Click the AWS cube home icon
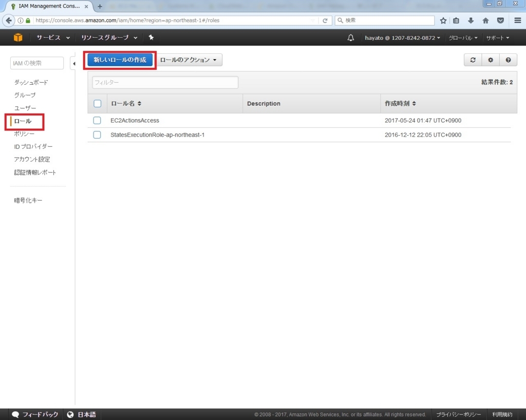This screenshot has width=526, height=420. tap(18, 37)
